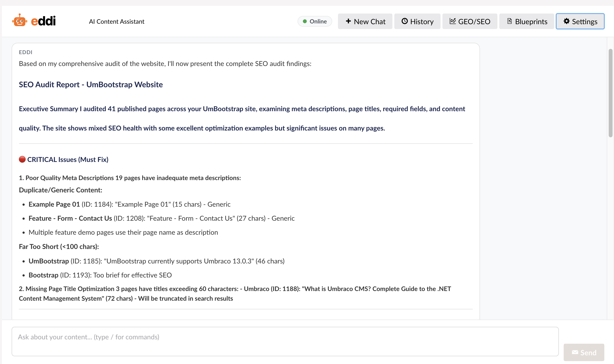Open the GEO/SEO panel
614x364 pixels.
coord(469,21)
